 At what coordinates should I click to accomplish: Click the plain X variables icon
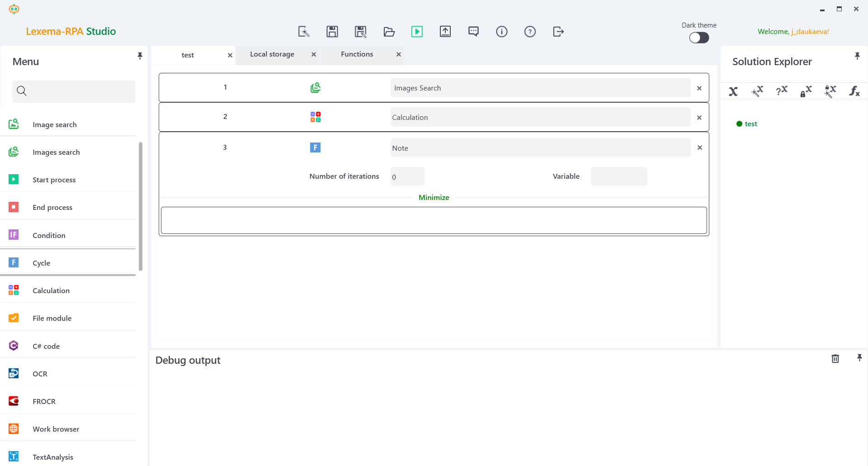(x=733, y=91)
